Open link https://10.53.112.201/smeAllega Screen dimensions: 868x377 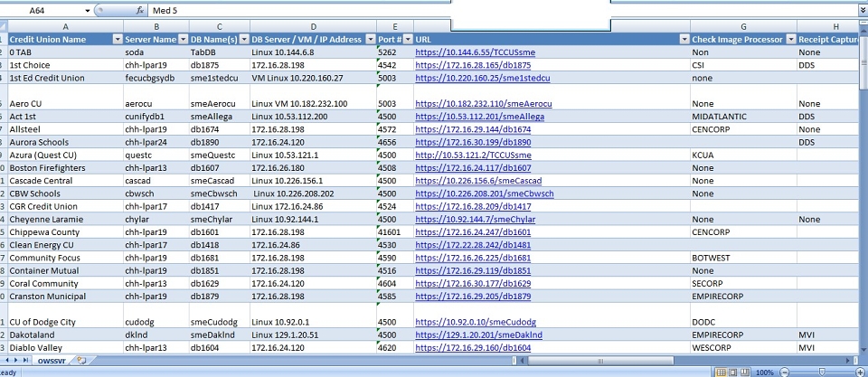point(479,117)
